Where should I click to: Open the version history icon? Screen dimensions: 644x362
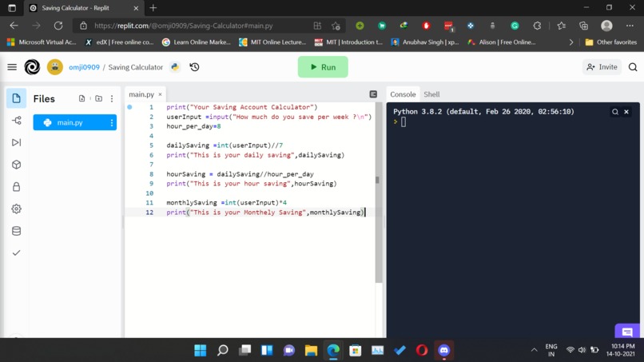[x=195, y=67]
